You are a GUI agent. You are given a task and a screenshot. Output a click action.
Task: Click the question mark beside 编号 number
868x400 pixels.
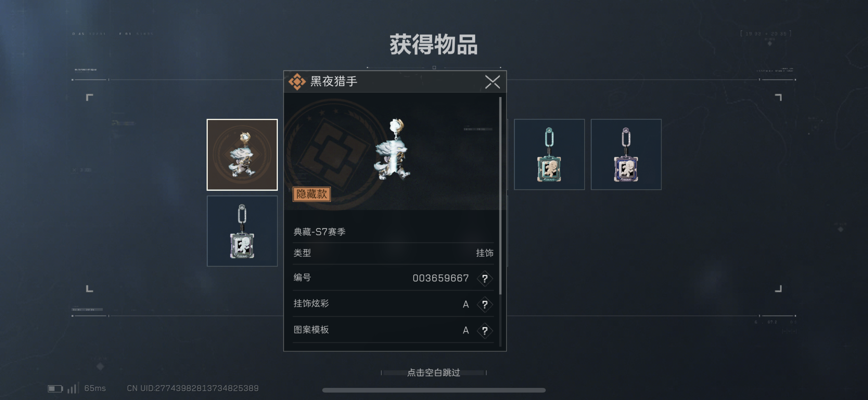tap(485, 278)
